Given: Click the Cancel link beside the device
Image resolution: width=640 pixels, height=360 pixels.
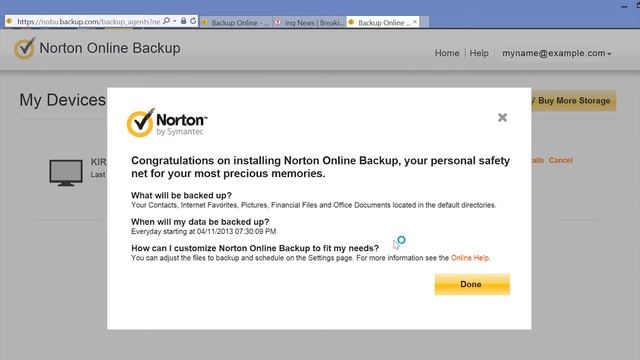Looking at the screenshot, I should [560, 160].
